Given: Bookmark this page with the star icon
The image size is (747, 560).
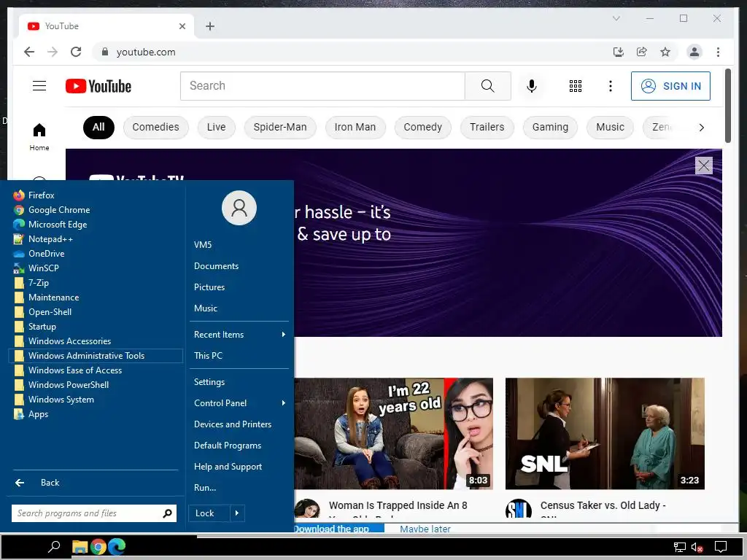Looking at the screenshot, I should coord(665,52).
